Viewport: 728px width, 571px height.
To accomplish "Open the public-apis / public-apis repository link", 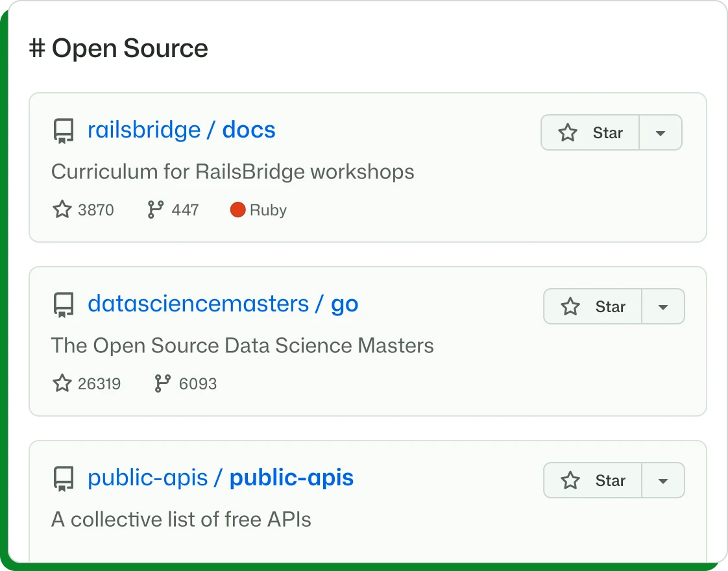I will [221, 478].
